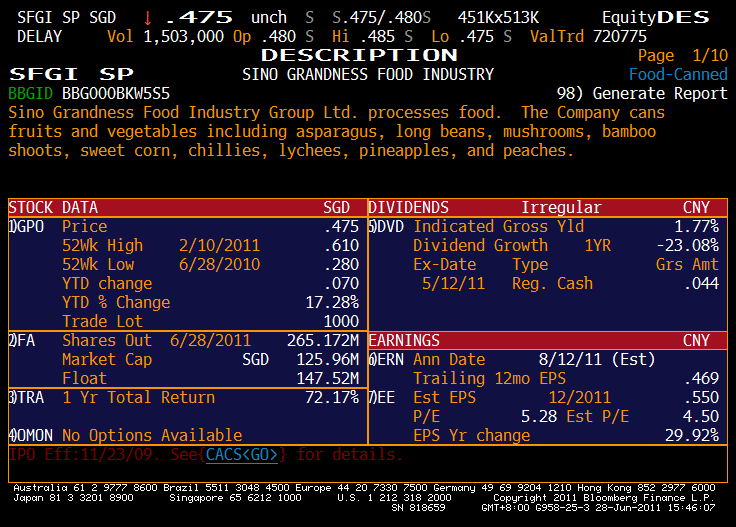Click the Est EPS value .550
This screenshot has width=736, height=527.
[x=701, y=398]
